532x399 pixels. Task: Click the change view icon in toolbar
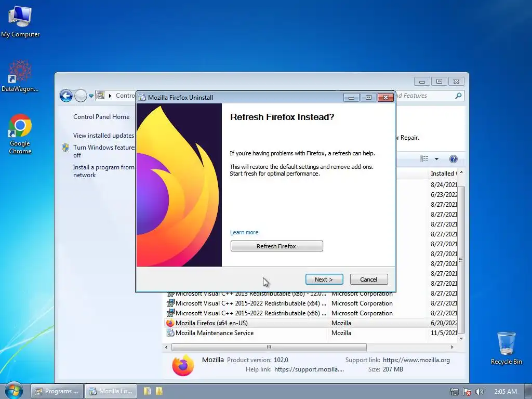[x=424, y=159]
